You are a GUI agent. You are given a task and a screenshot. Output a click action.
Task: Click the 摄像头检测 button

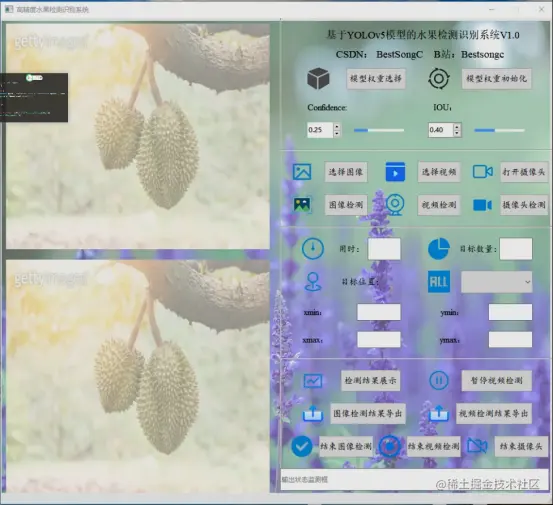tap(524, 205)
